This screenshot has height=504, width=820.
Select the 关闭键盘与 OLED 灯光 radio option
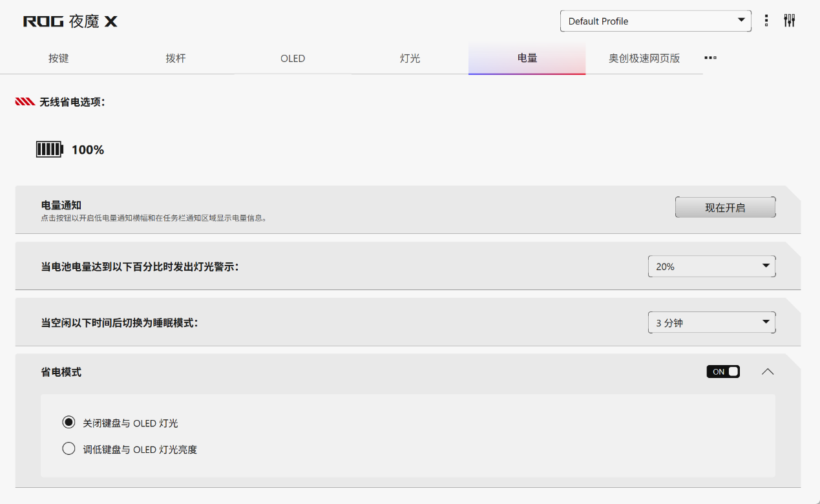pos(68,423)
